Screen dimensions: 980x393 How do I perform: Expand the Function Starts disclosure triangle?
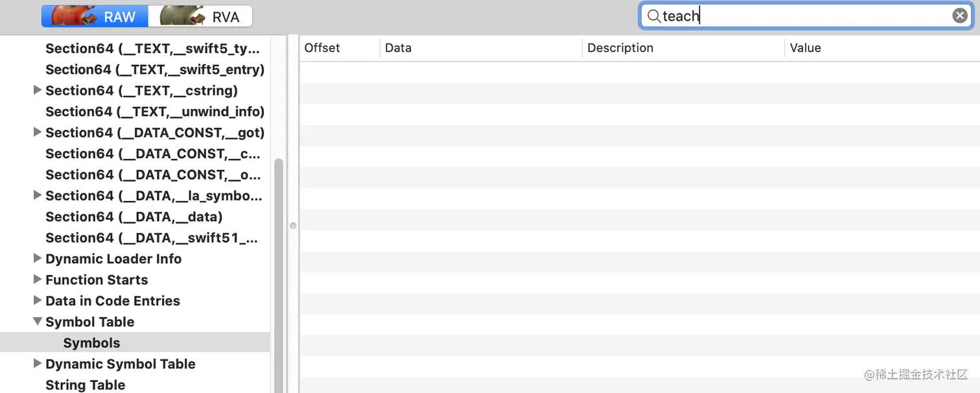point(38,280)
